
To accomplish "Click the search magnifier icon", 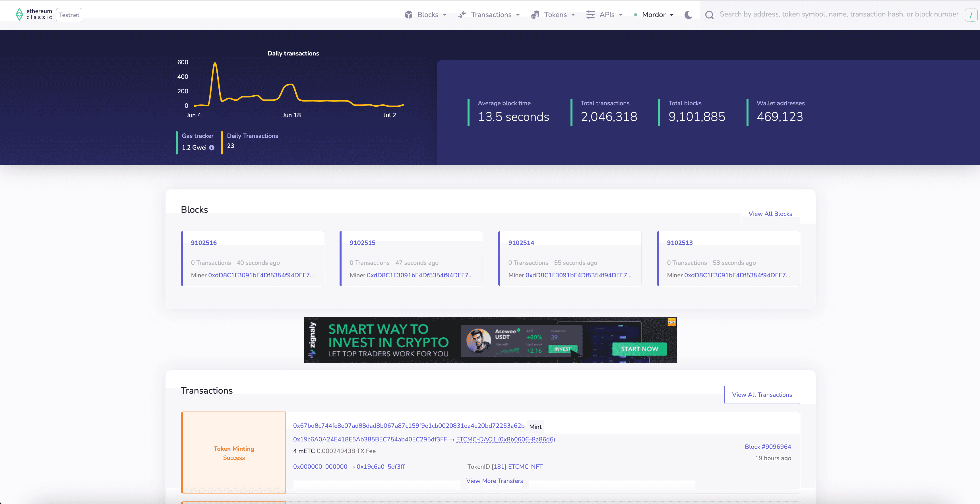I will [x=709, y=15].
